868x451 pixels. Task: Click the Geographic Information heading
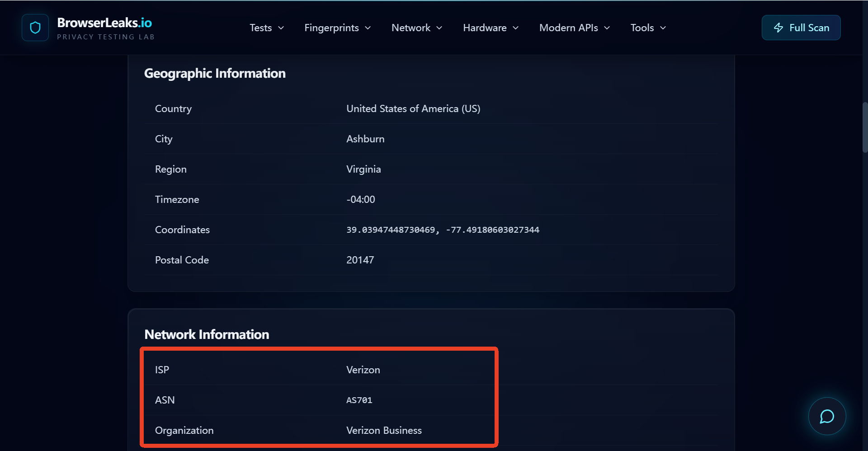click(215, 73)
